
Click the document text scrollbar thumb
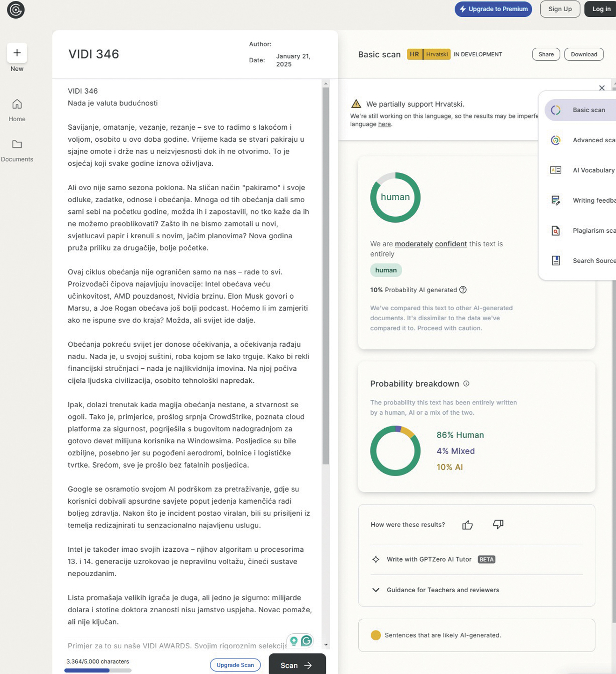[x=326, y=276]
